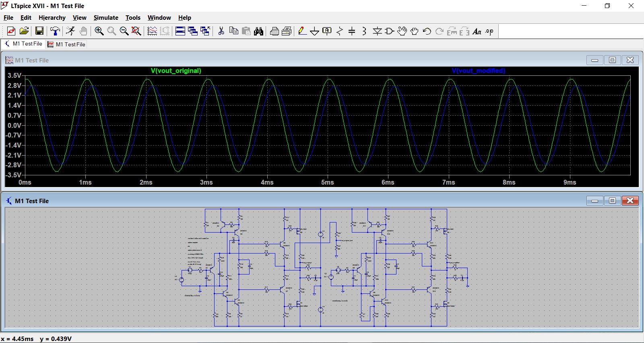The width and height of the screenshot is (644, 343).
Task: Open the Hierarchy menu
Action: [52, 18]
